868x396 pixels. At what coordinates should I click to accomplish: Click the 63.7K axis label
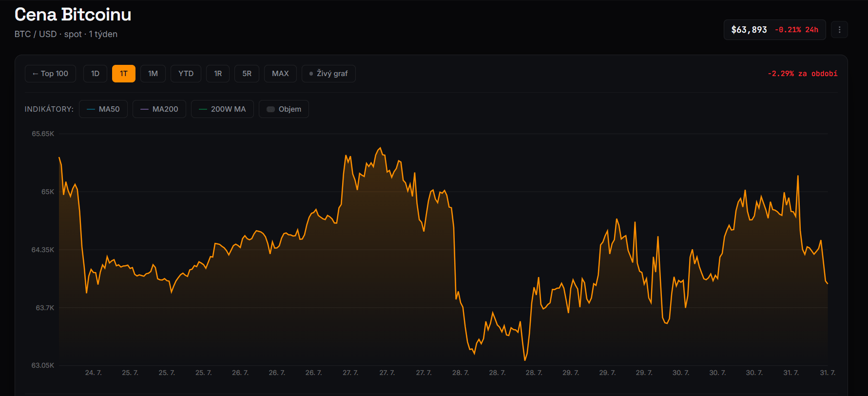[x=45, y=308]
